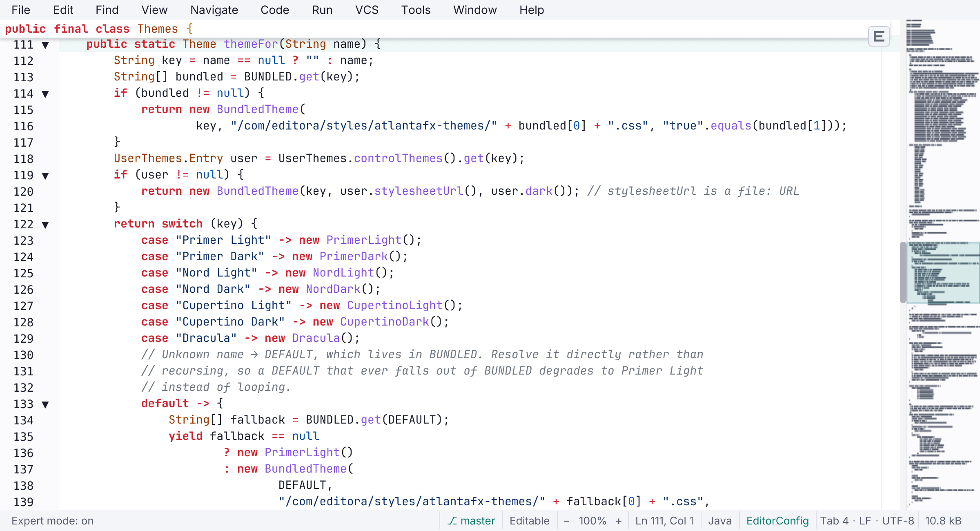Click the 100% zoom level
980x531 pixels.
(x=592, y=521)
